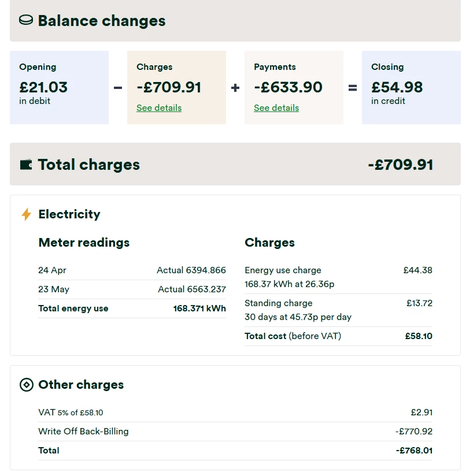Click the lightning bolt Electricity icon
Image resolution: width=466 pixels, height=476 pixels.
pos(26,214)
